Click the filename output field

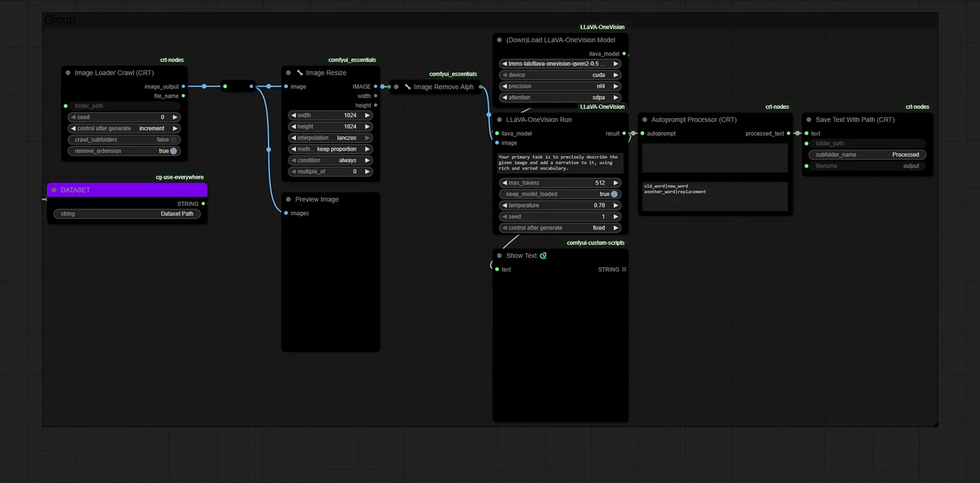868,166
